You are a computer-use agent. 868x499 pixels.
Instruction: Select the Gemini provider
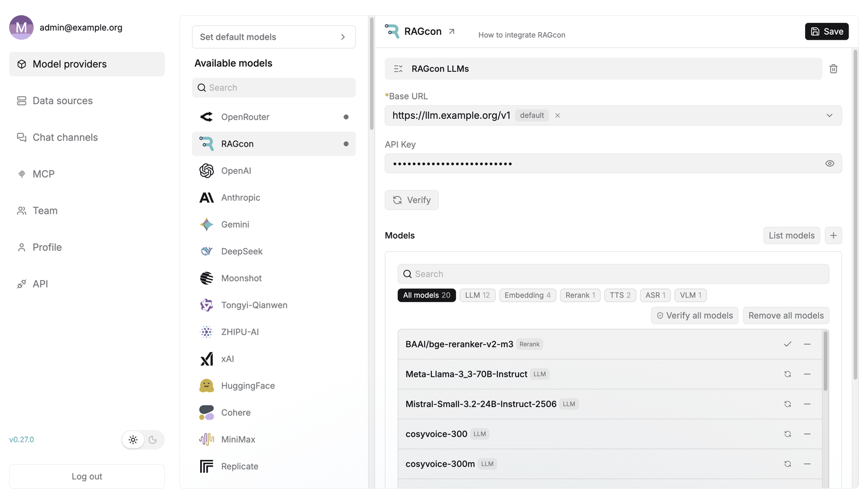click(x=273, y=224)
